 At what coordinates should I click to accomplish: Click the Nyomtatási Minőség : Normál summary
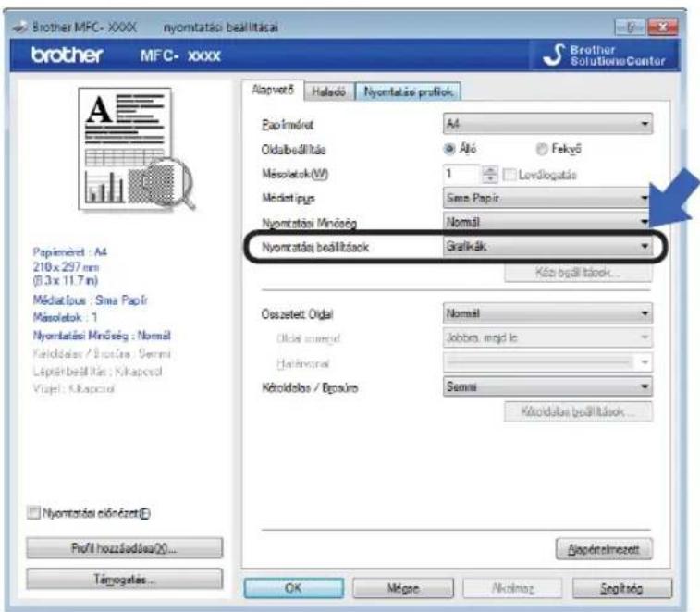point(102,336)
